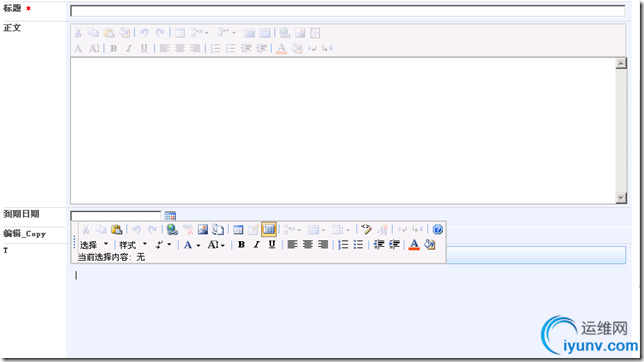This screenshot has width=644, height=362.
Task: Expand split cells dropdown in floating toolbar
Action: click(x=340, y=229)
